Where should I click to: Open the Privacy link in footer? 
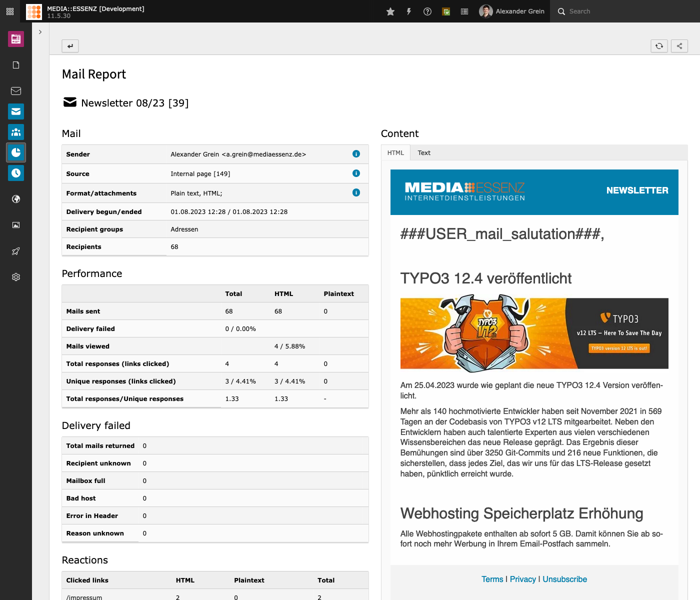[522, 579]
